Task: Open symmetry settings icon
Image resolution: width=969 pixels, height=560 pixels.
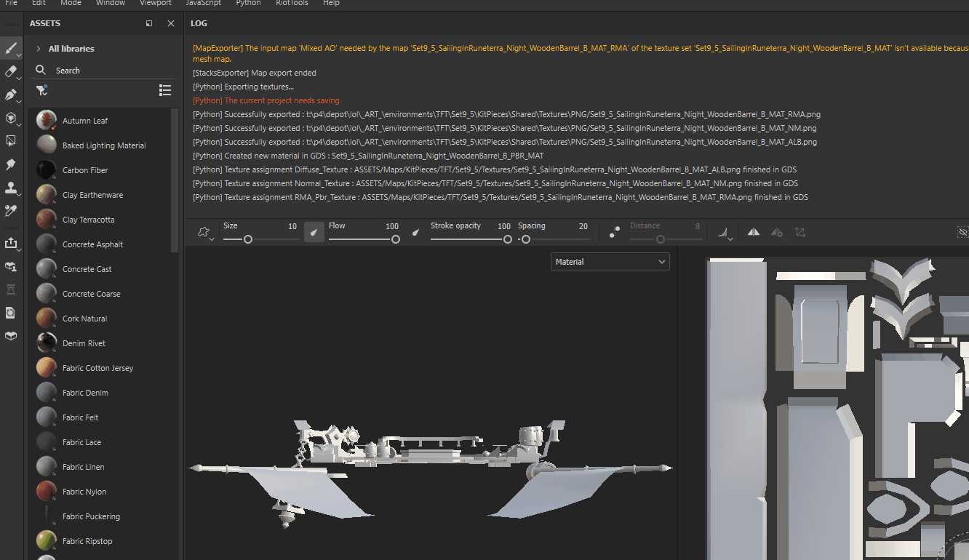Action: pos(777,232)
